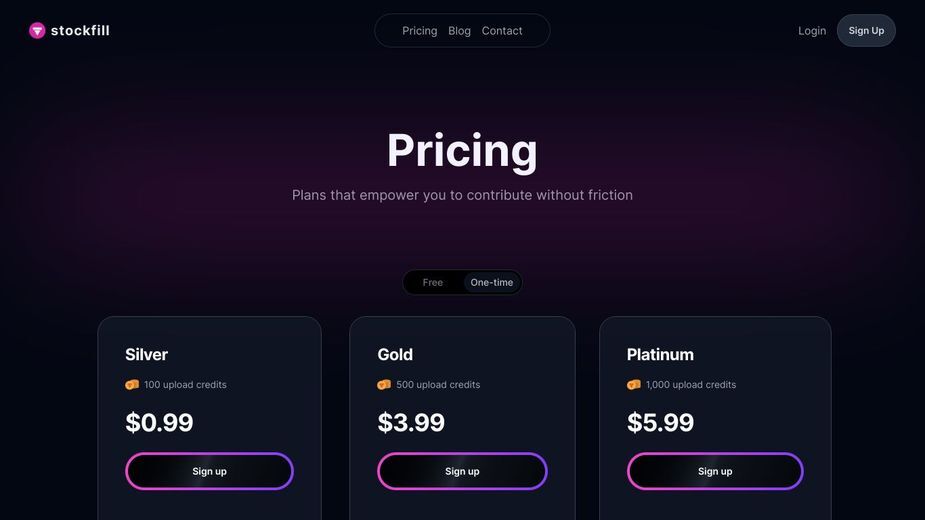Screen dimensions: 925x520
Task: Click the Pricing page heading
Action: [x=462, y=151]
